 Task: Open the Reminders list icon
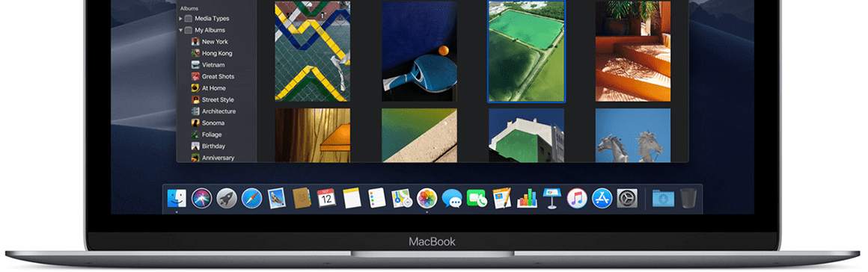pos(376,198)
